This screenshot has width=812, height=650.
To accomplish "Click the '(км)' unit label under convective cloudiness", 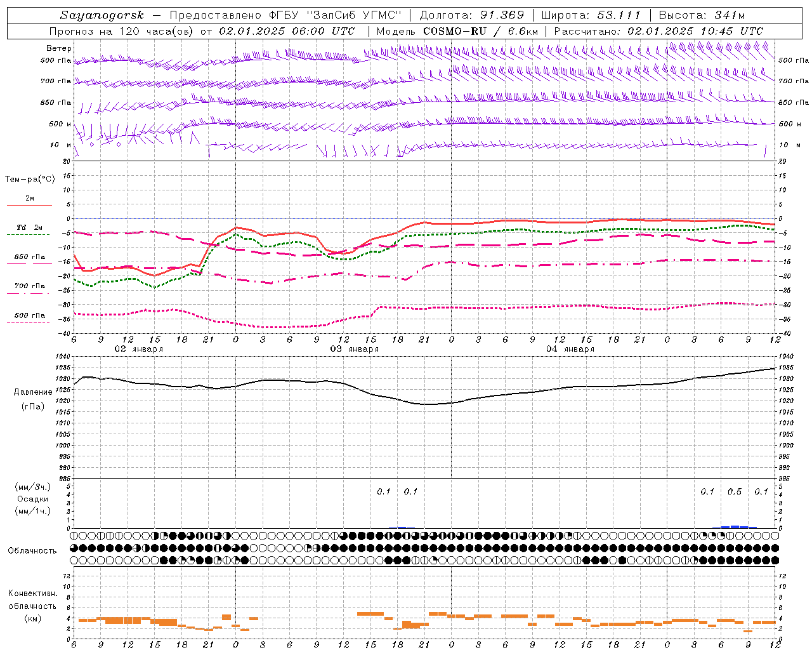I will pos(32,618).
